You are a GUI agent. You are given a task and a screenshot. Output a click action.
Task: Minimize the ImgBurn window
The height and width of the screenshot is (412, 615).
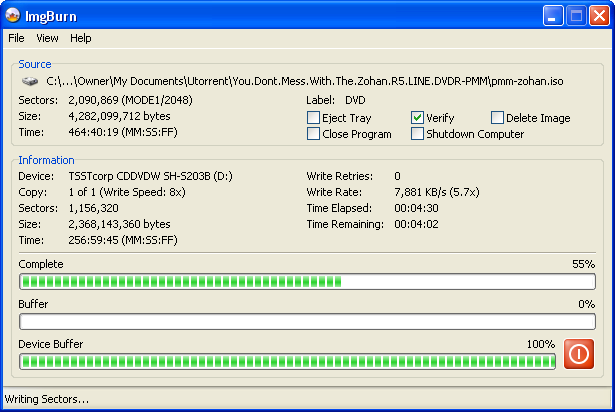click(553, 16)
